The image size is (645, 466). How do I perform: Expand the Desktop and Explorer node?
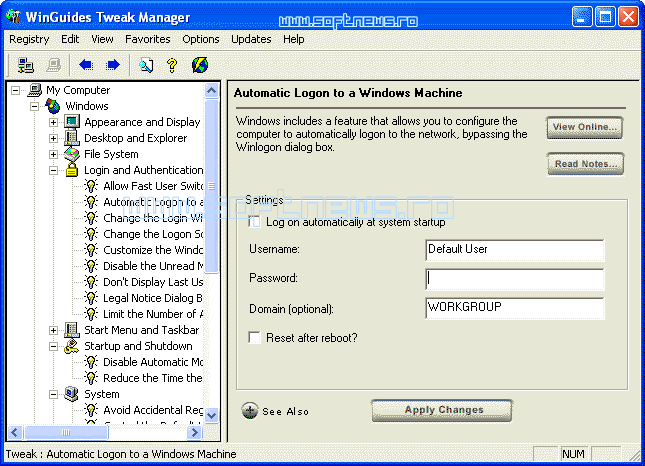tap(53, 138)
